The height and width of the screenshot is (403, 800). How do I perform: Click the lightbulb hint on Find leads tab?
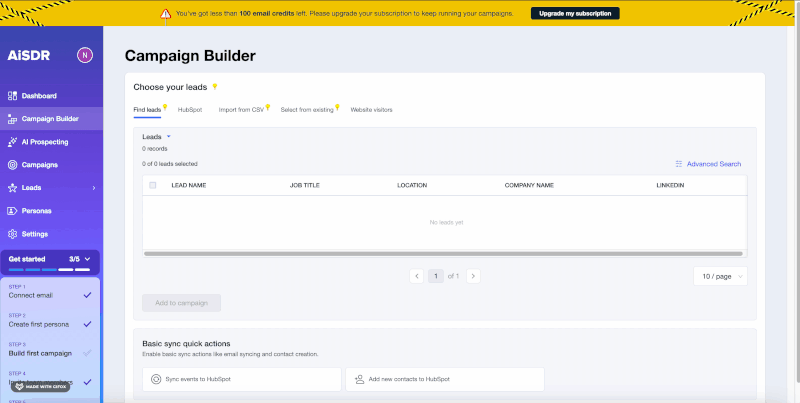(165, 107)
